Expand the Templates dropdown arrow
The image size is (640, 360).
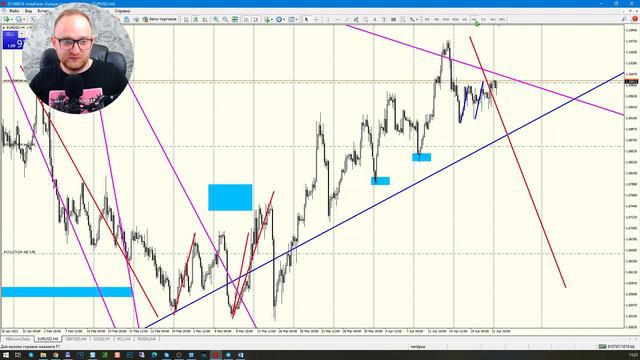coord(296,19)
